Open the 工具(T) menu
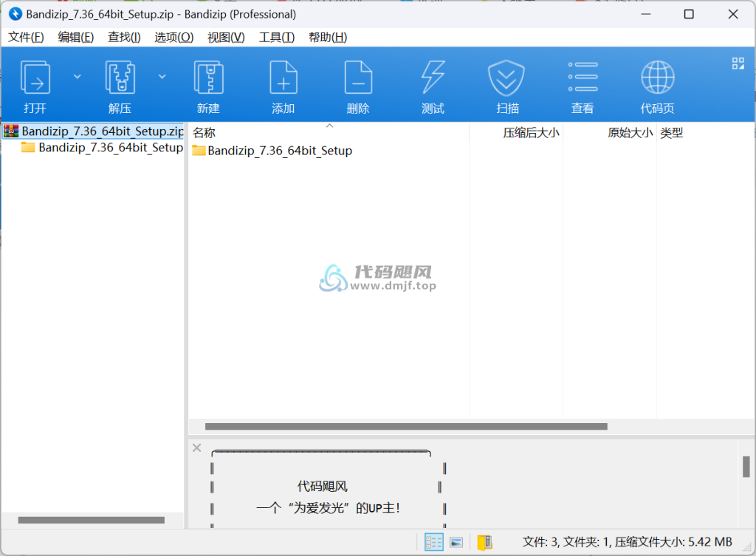 tap(276, 37)
